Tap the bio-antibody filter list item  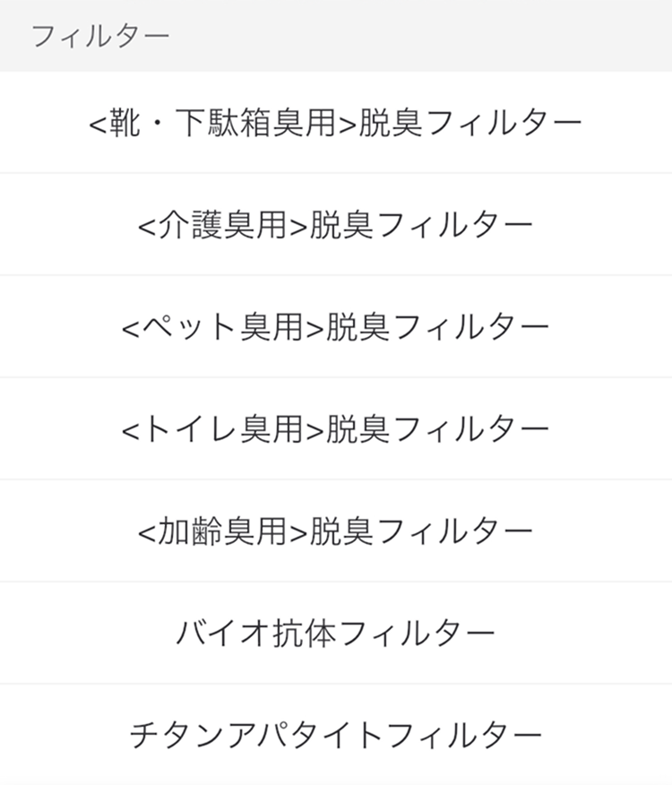point(336,634)
